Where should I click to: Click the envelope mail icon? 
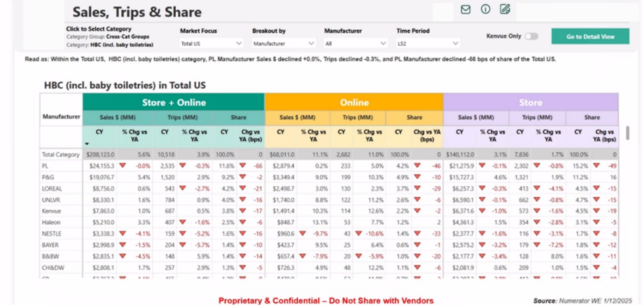[x=465, y=9]
